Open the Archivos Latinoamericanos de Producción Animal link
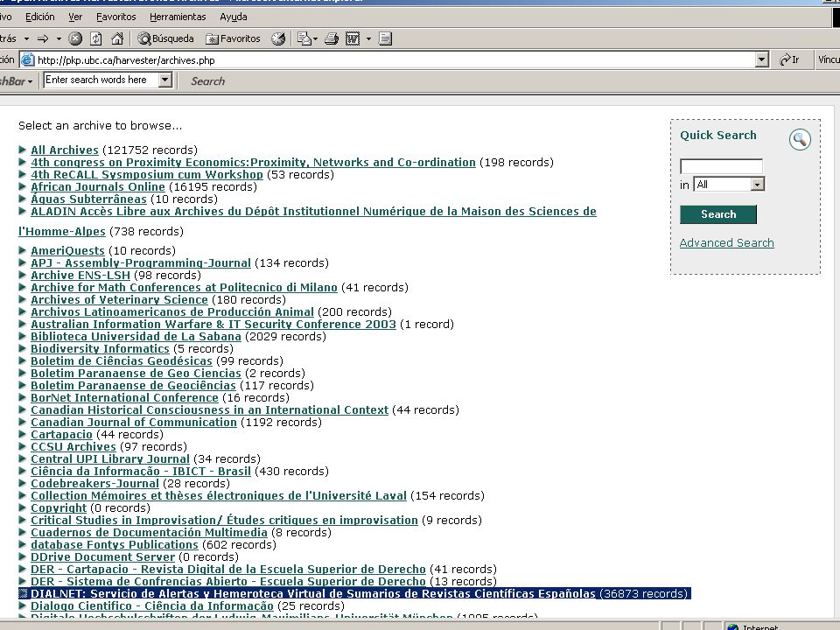This screenshot has height=630, width=840. [x=172, y=312]
